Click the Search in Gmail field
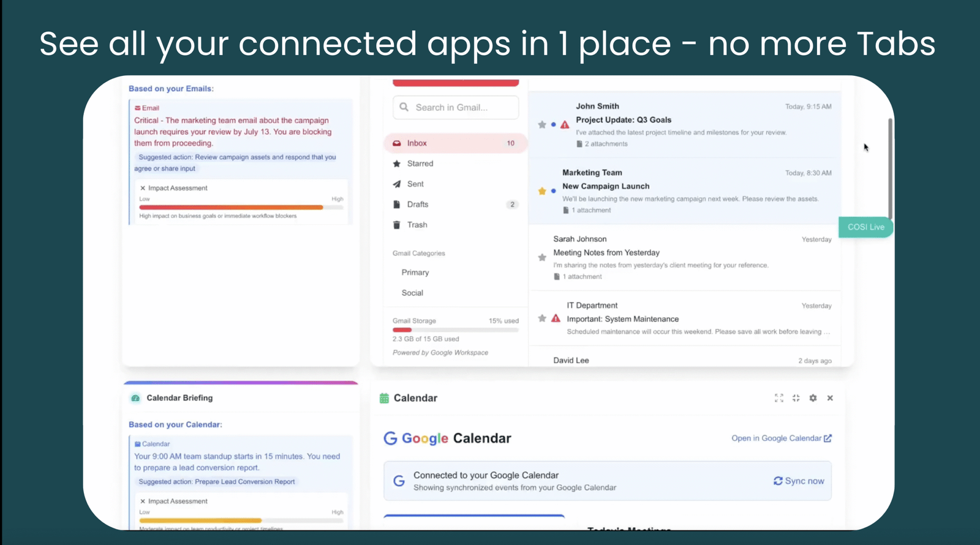 click(x=456, y=107)
